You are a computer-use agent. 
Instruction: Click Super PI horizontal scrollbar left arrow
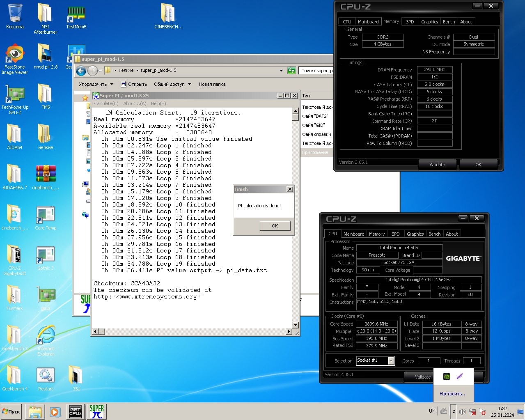[x=96, y=331]
